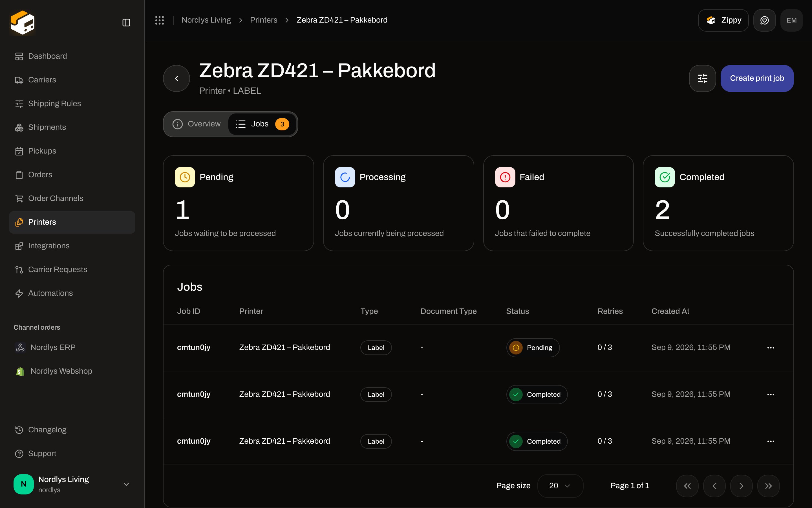Go back with the left arrow button

[x=176, y=78]
